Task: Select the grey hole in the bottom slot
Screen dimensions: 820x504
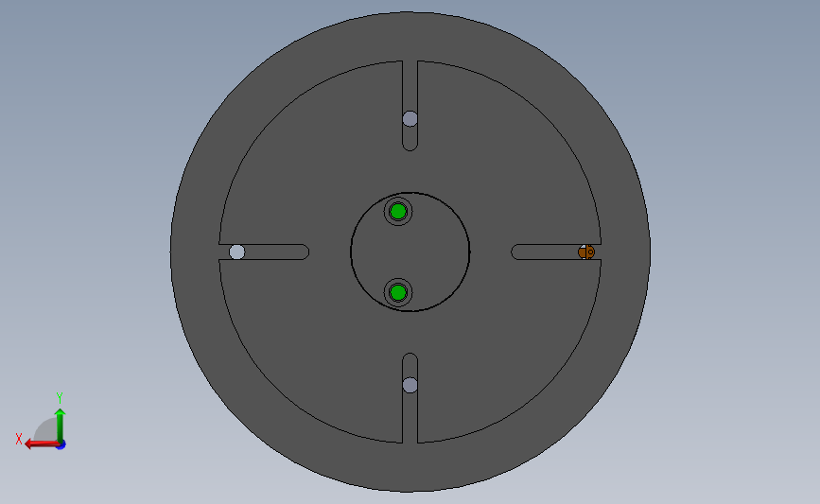Action: pos(410,385)
